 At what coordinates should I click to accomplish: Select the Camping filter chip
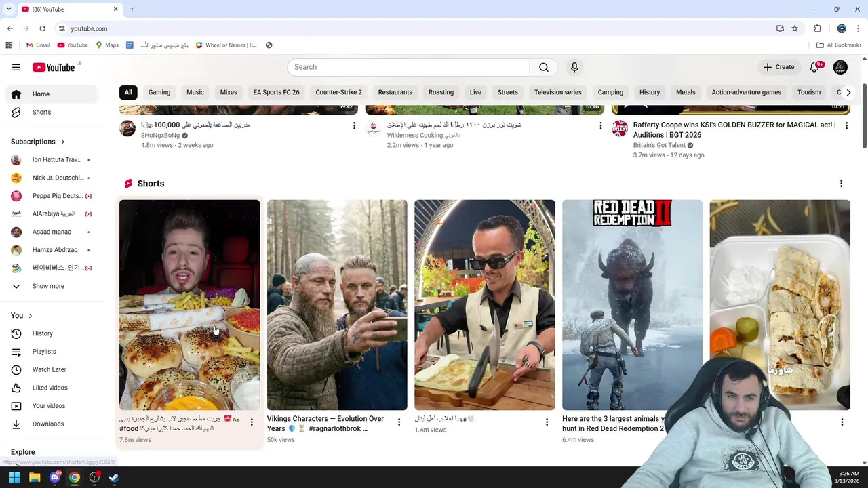pyautogui.click(x=610, y=92)
